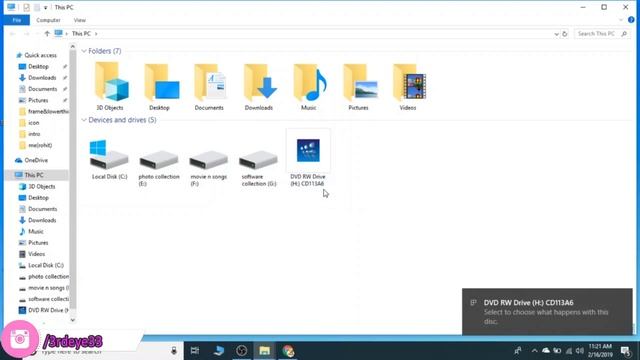Screen dimensions: 640x360
Task: Click the Help question mark icon
Action: coord(631,20)
